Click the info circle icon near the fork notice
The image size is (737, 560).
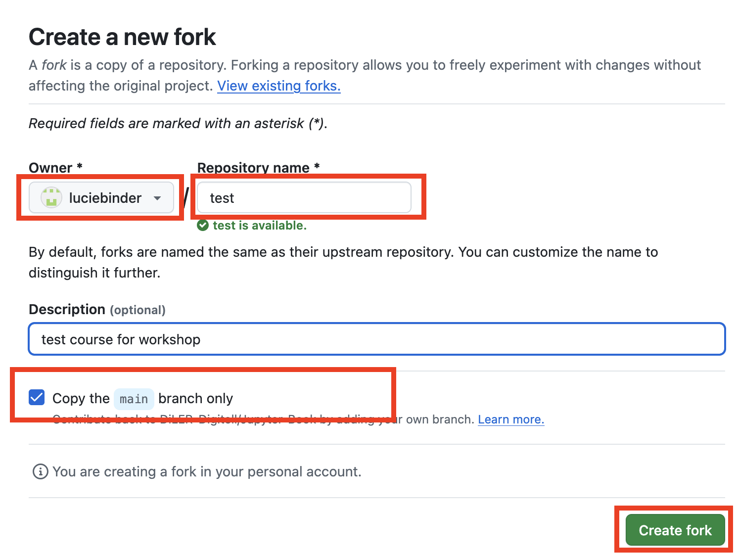(40, 471)
